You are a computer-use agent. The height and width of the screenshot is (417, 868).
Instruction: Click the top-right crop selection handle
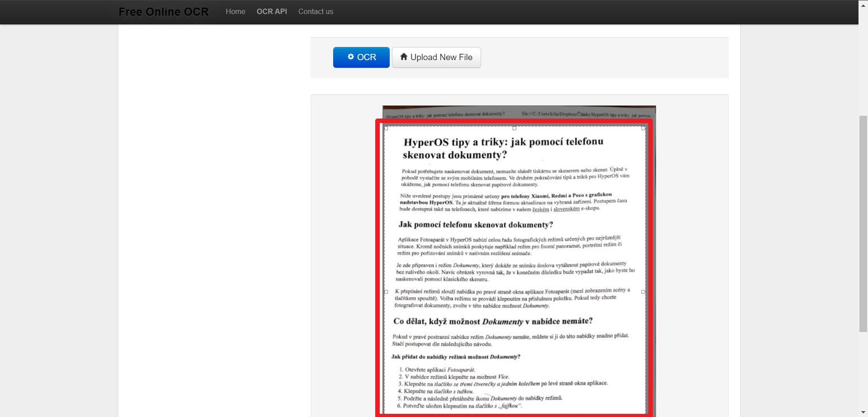pyautogui.click(x=643, y=128)
